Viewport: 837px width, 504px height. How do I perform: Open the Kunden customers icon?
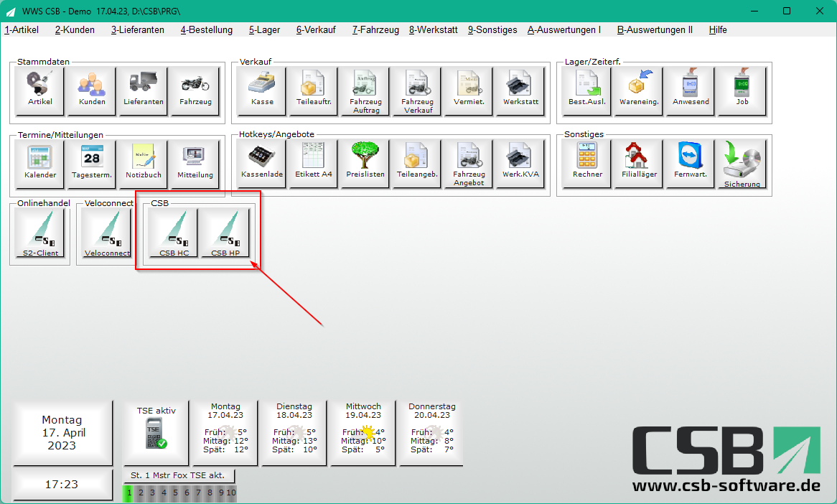pos(92,90)
